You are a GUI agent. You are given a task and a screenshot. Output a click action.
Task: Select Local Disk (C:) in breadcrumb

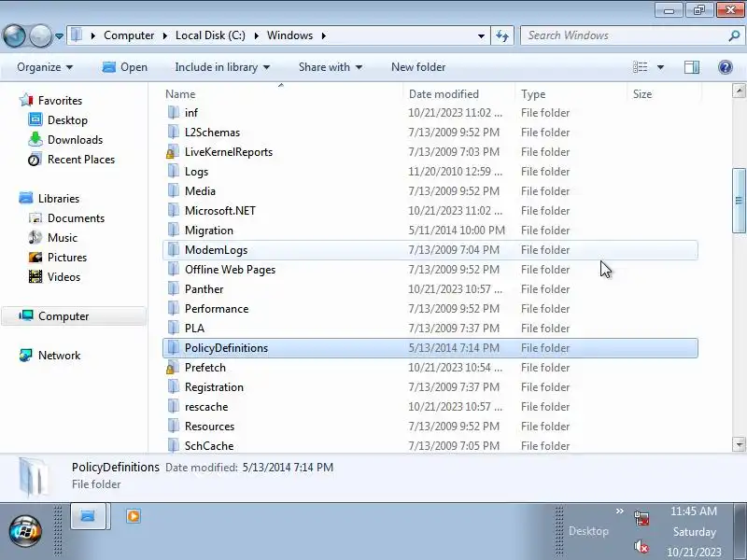[210, 35]
